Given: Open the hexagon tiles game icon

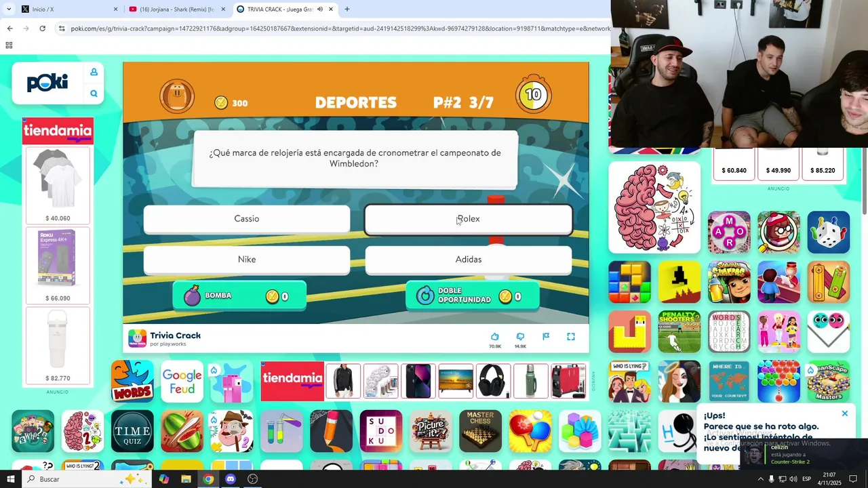Looking at the screenshot, I should point(580,431).
